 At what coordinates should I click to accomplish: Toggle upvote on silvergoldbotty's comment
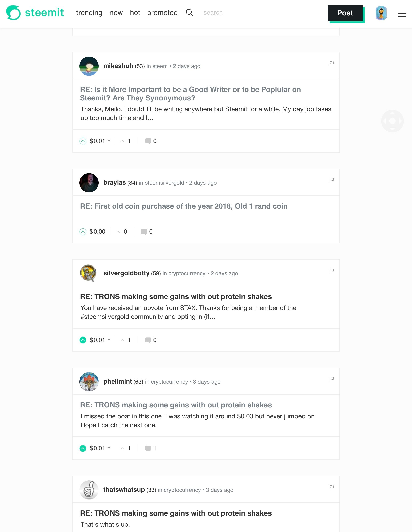point(83,340)
